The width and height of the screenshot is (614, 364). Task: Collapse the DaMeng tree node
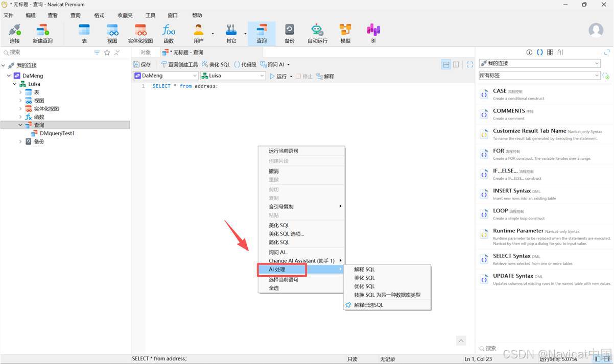[x=9, y=76]
